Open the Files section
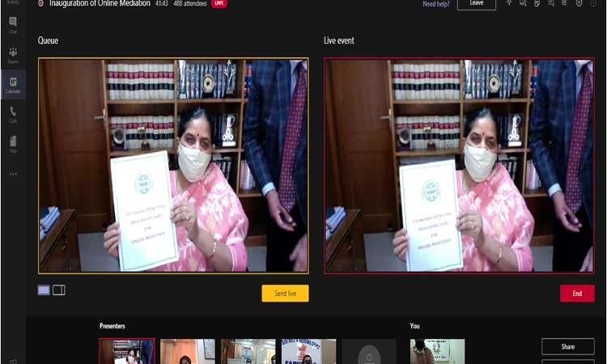The image size is (607, 364). pyautogui.click(x=12, y=142)
